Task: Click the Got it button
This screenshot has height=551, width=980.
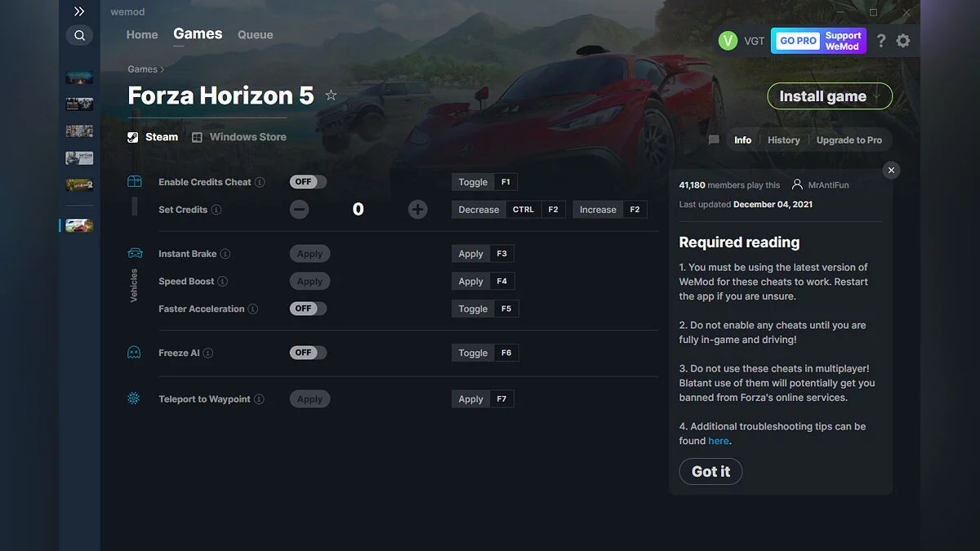Action: (710, 471)
